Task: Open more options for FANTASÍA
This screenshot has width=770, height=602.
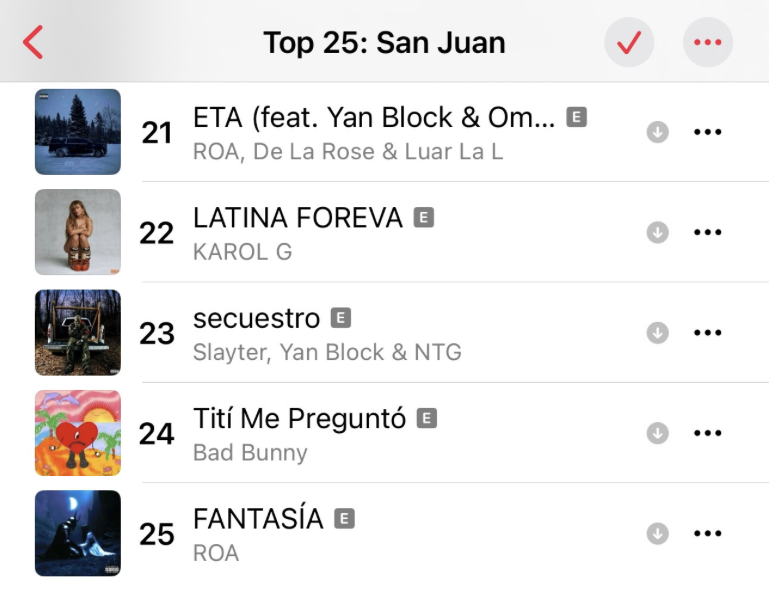Action: point(708,533)
